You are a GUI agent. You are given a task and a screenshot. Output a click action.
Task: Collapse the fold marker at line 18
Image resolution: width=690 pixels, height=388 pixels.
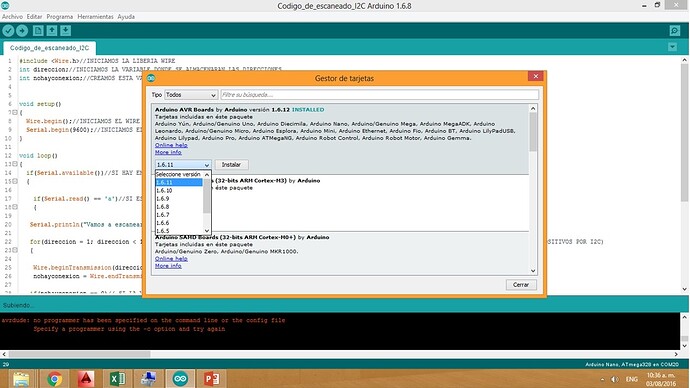pyautogui.click(x=15, y=207)
